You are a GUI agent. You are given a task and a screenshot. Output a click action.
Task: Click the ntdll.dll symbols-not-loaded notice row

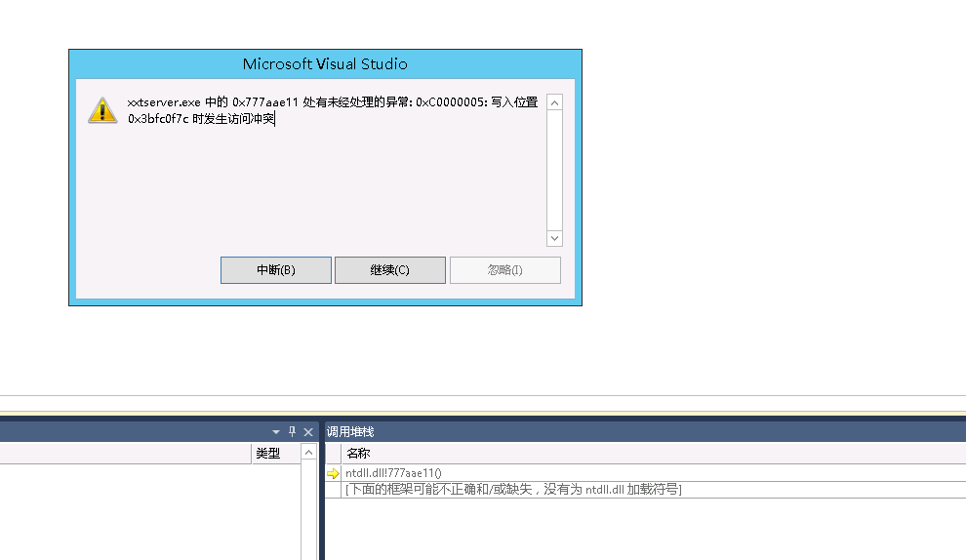click(x=645, y=490)
